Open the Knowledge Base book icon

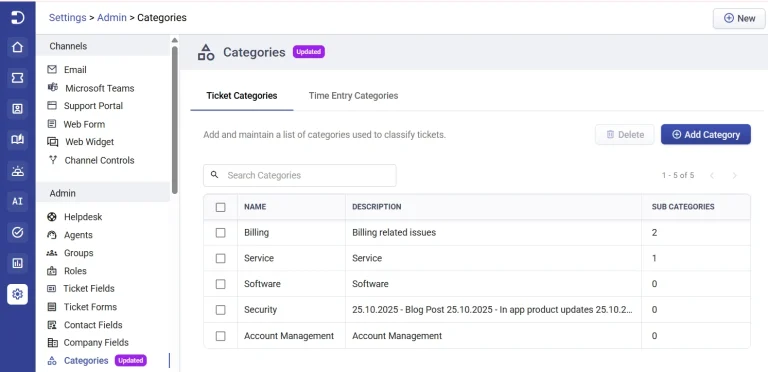click(x=17, y=140)
